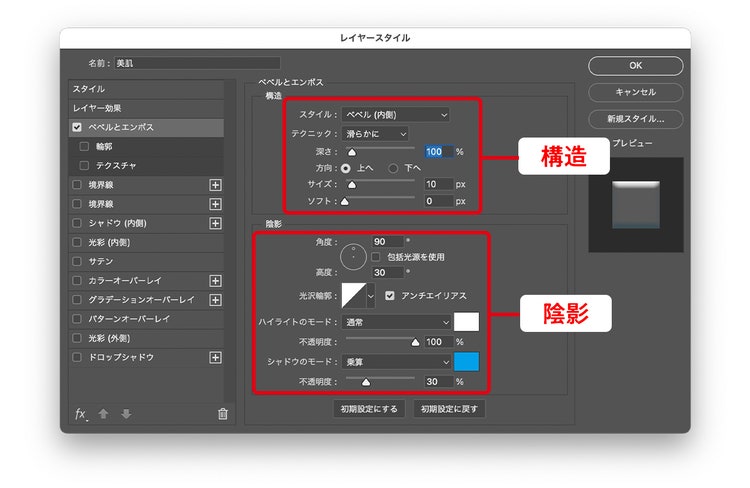Click the 光沢輪郭 contour thumbnail
This screenshot has width=750, height=488.
[354, 296]
